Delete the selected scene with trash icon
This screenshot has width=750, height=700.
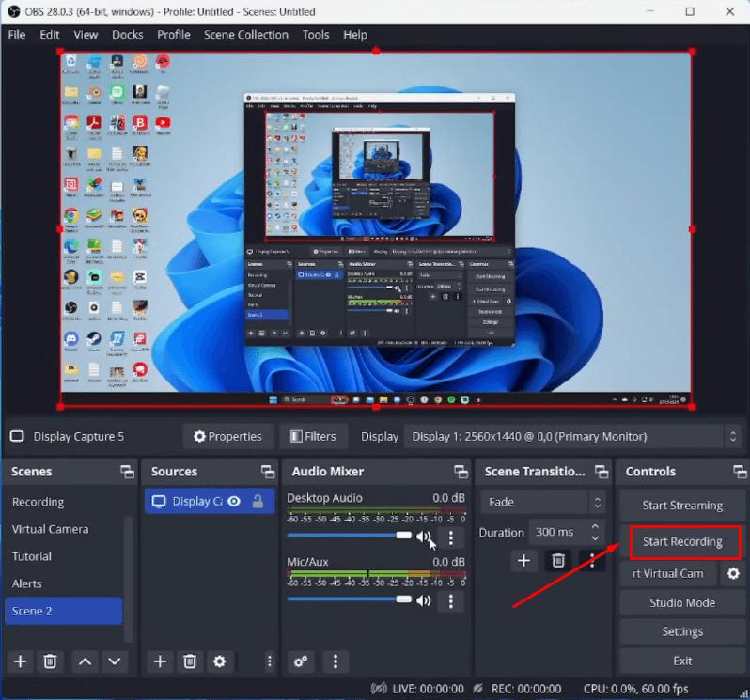tap(50, 661)
